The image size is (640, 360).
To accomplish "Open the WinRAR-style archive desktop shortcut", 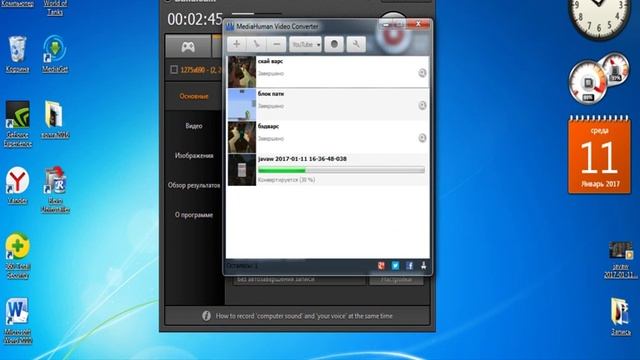I will pyautogui.click(x=55, y=189).
